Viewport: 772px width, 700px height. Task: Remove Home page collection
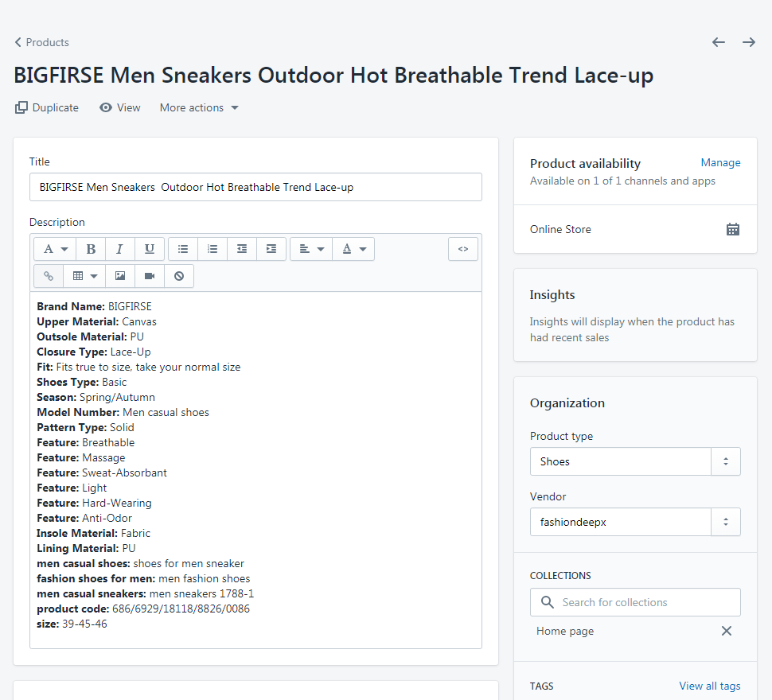(726, 631)
